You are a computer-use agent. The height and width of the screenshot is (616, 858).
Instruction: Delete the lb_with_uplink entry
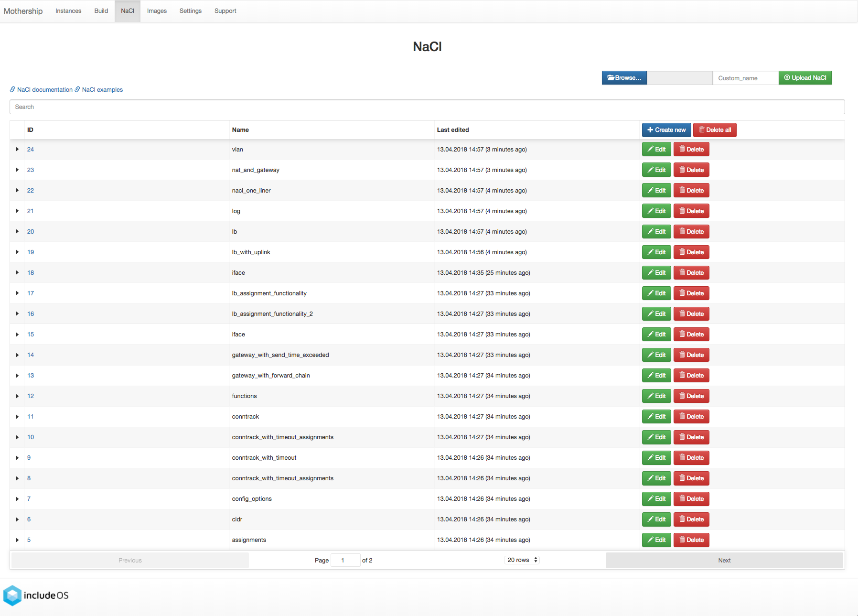(691, 252)
